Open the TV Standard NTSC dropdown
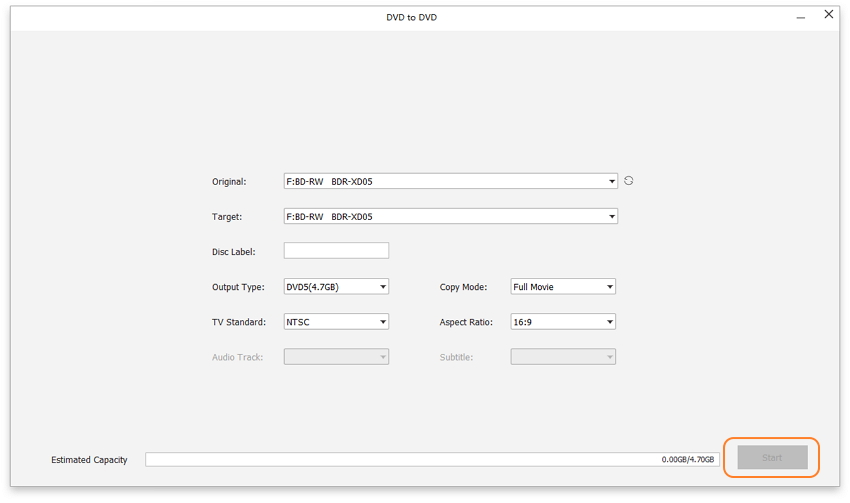 336,322
